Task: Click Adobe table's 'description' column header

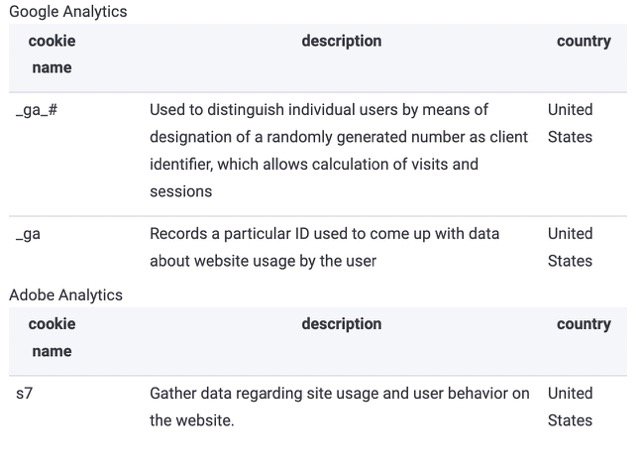Action: [342, 324]
